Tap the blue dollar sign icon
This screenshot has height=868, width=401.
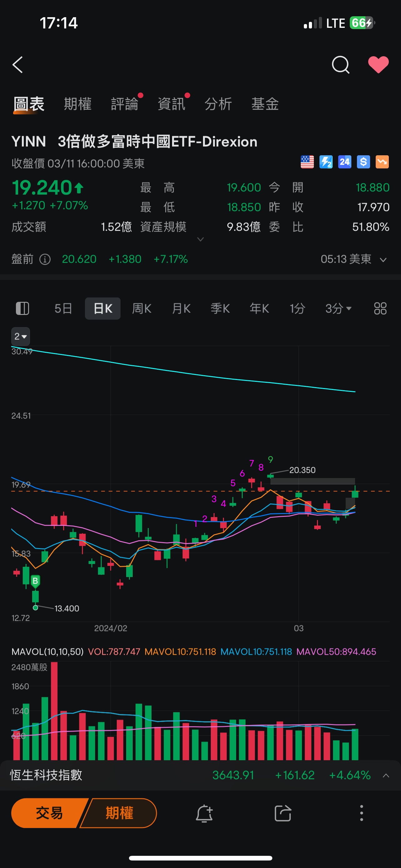(x=363, y=162)
